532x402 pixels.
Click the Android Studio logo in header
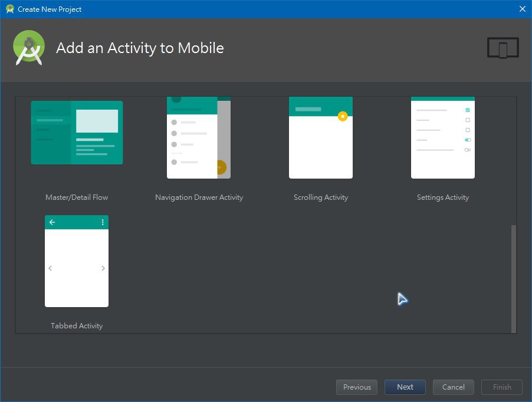pos(29,48)
